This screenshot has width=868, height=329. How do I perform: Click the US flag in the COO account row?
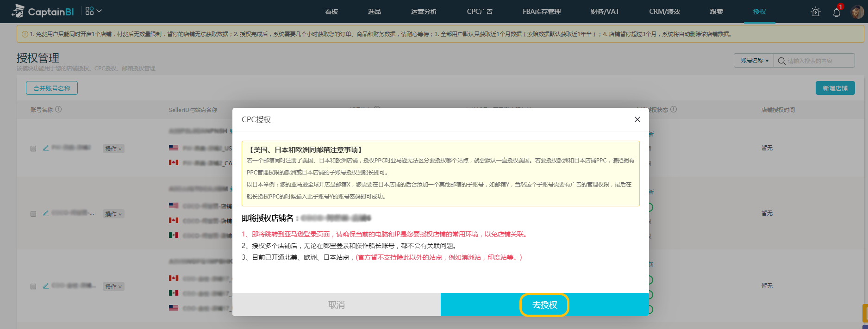[x=174, y=308]
